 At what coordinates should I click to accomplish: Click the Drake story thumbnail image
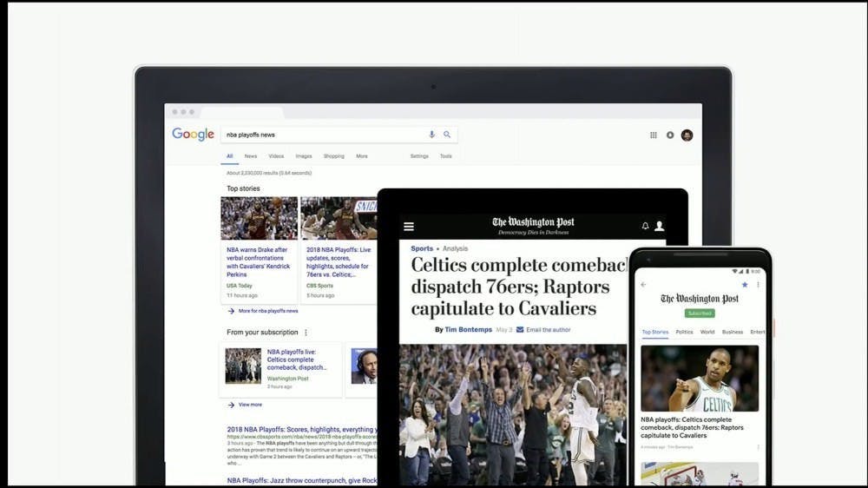click(259, 218)
